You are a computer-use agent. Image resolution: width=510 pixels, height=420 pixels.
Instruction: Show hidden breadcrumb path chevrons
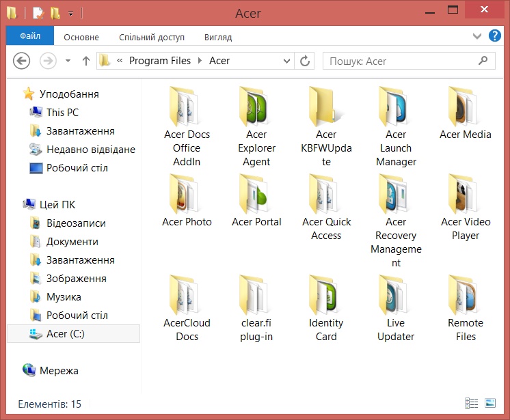(x=120, y=60)
